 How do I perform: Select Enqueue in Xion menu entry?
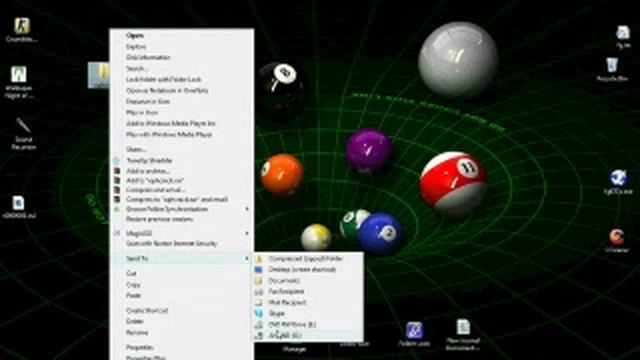coord(147,101)
